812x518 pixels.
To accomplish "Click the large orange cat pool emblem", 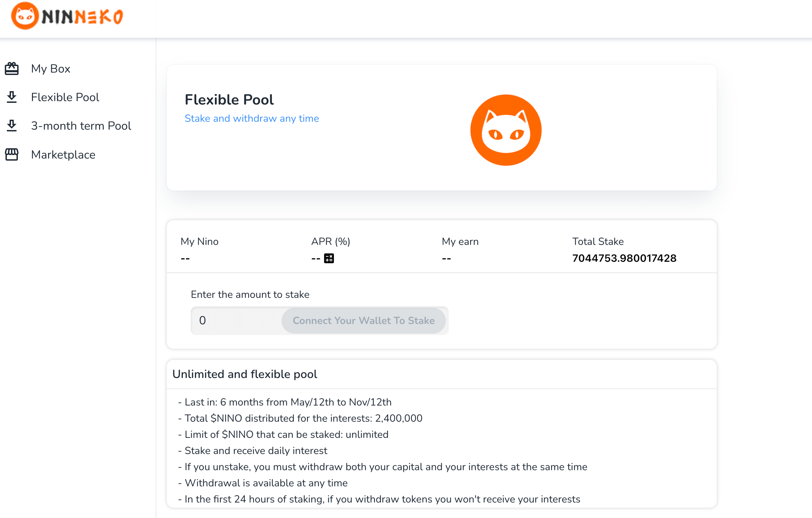I will pos(506,130).
